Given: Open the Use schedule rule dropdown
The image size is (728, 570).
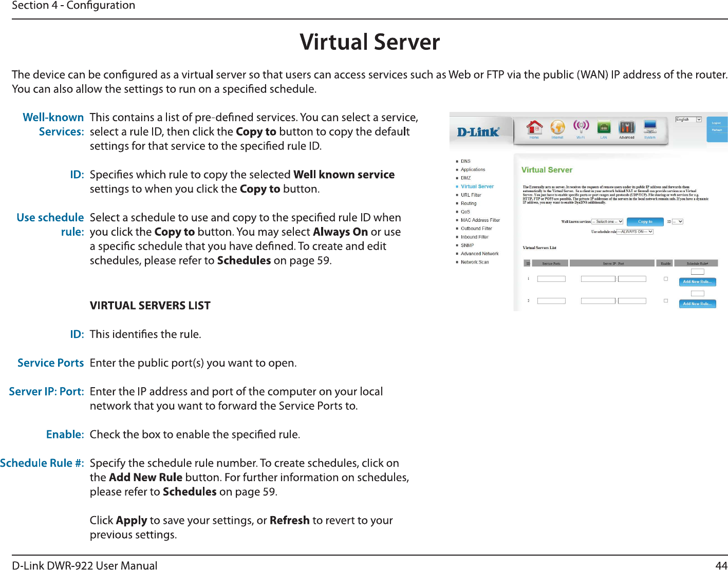Looking at the screenshot, I should (635, 232).
